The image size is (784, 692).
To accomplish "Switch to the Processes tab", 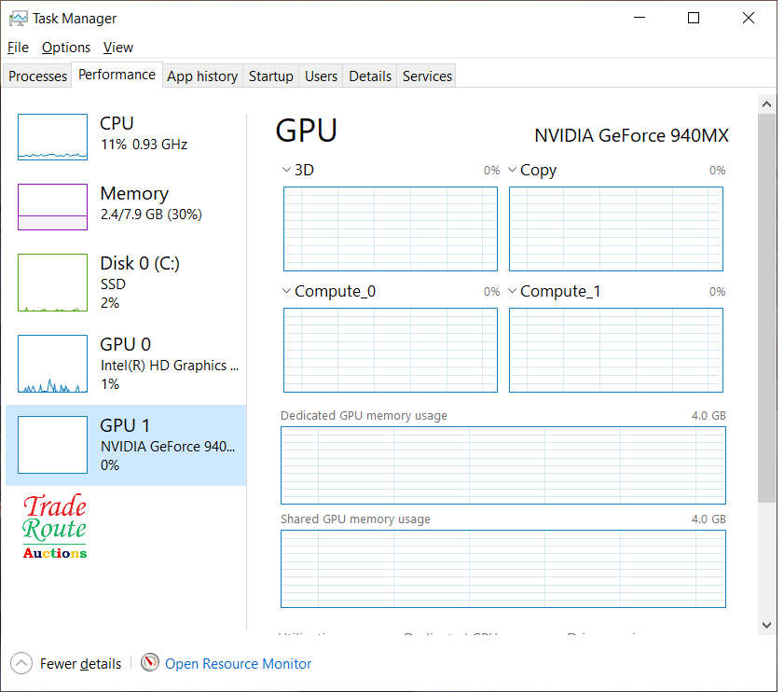I will [x=37, y=76].
